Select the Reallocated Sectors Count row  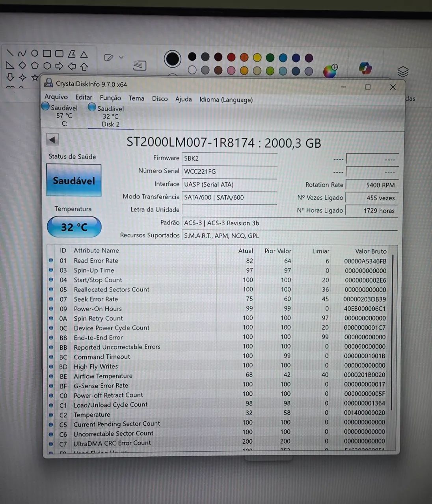tap(218, 289)
